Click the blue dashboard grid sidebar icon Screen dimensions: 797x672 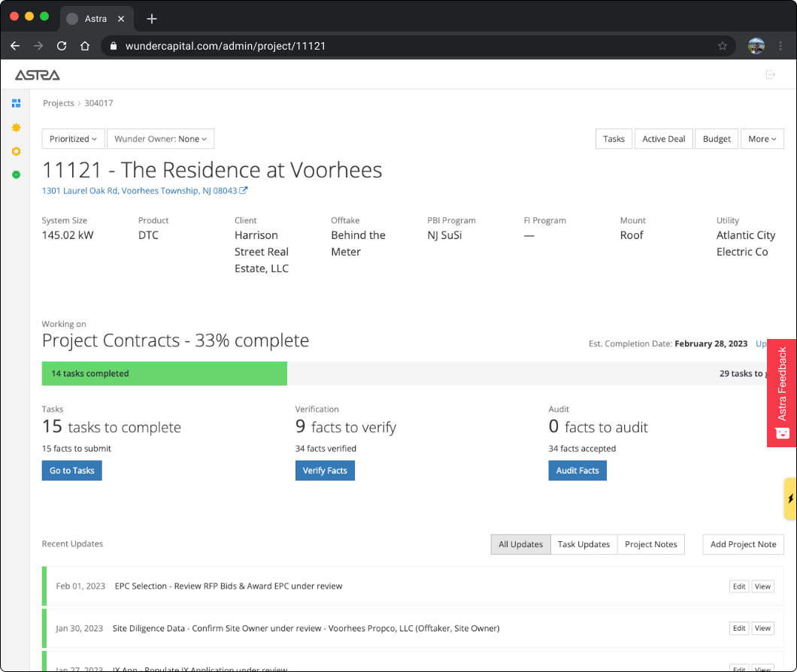pyautogui.click(x=16, y=103)
